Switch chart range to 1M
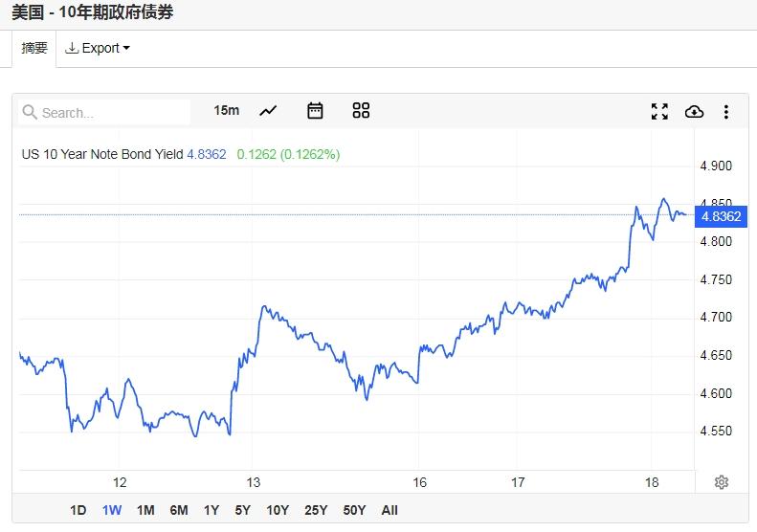This screenshot has width=757, height=532. 145,510
